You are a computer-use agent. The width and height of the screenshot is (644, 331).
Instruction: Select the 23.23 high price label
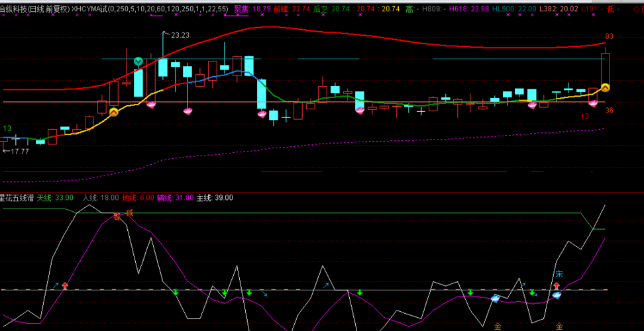pos(180,35)
